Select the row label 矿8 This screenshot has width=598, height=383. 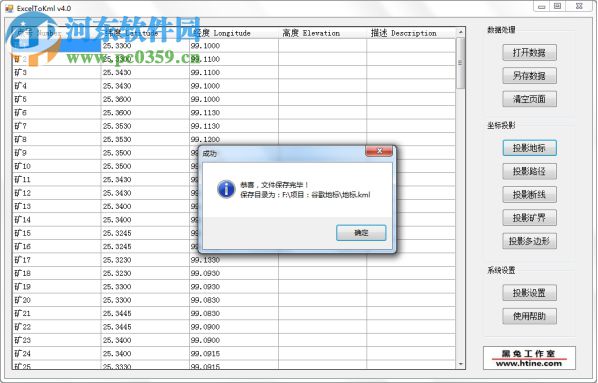[x=21, y=139]
